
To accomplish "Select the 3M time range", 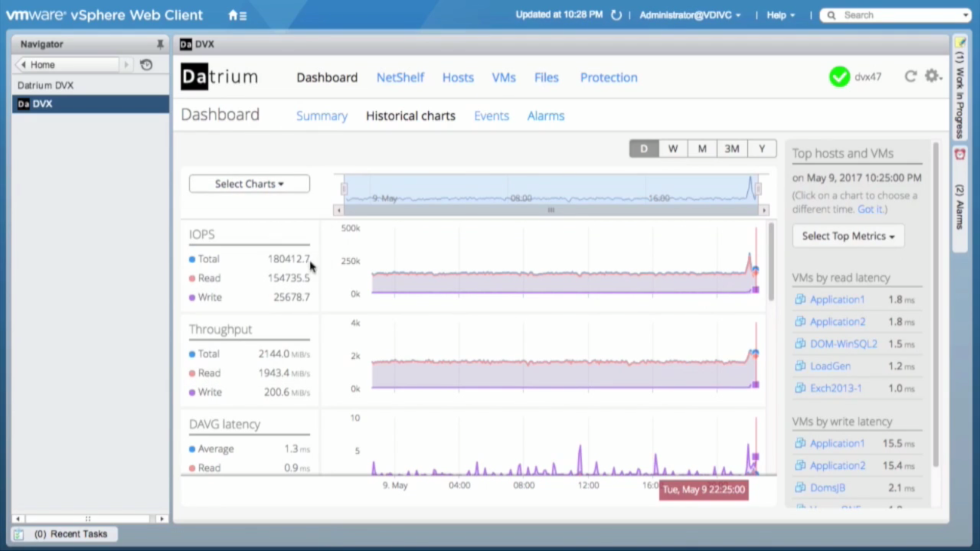I will (732, 148).
